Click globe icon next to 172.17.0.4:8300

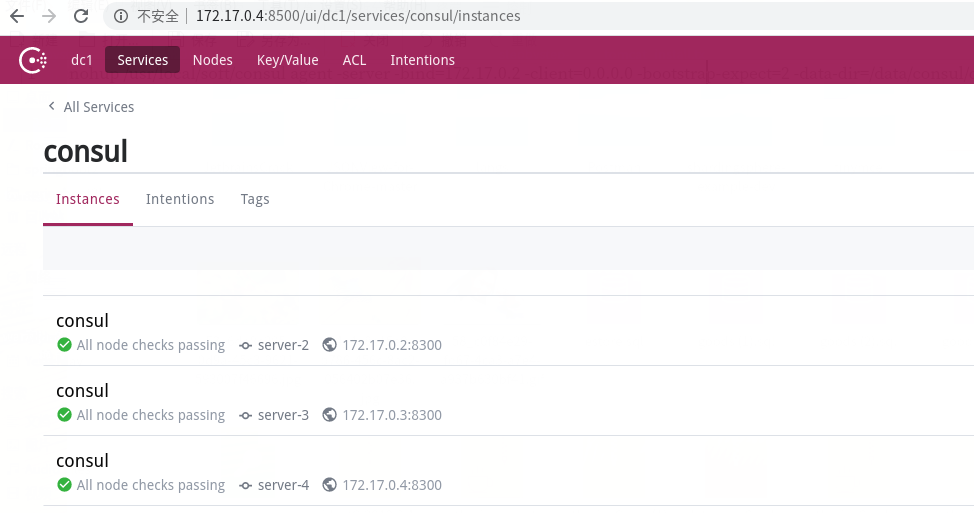(330, 484)
